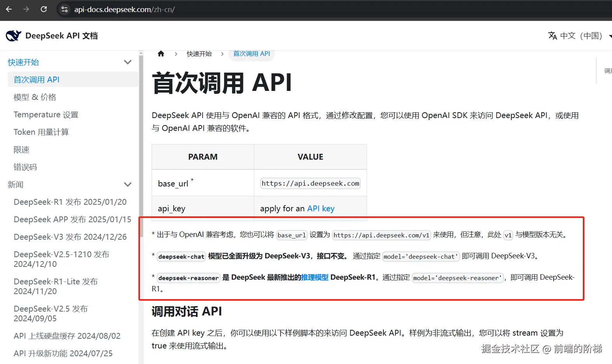The image size is (612, 364).
Task: Focus the address bar showing api-docs.deepseek.com
Action: point(124,9)
